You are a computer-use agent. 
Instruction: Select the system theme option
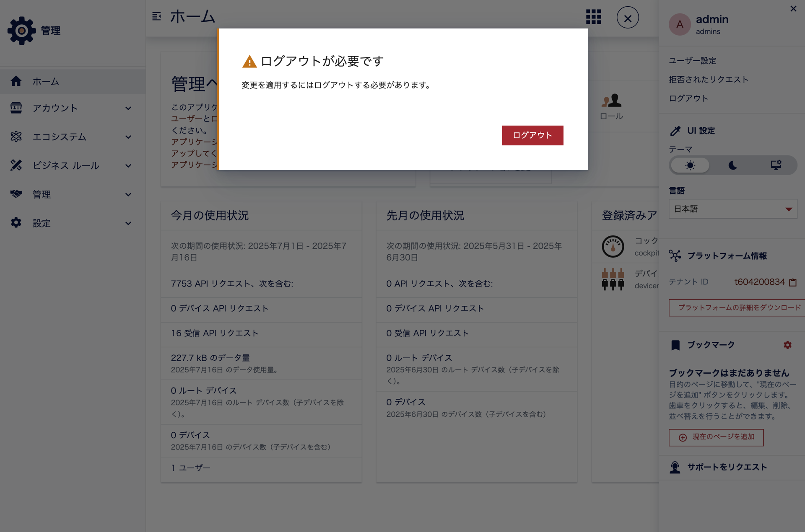pyautogui.click(x=775, y=165)
